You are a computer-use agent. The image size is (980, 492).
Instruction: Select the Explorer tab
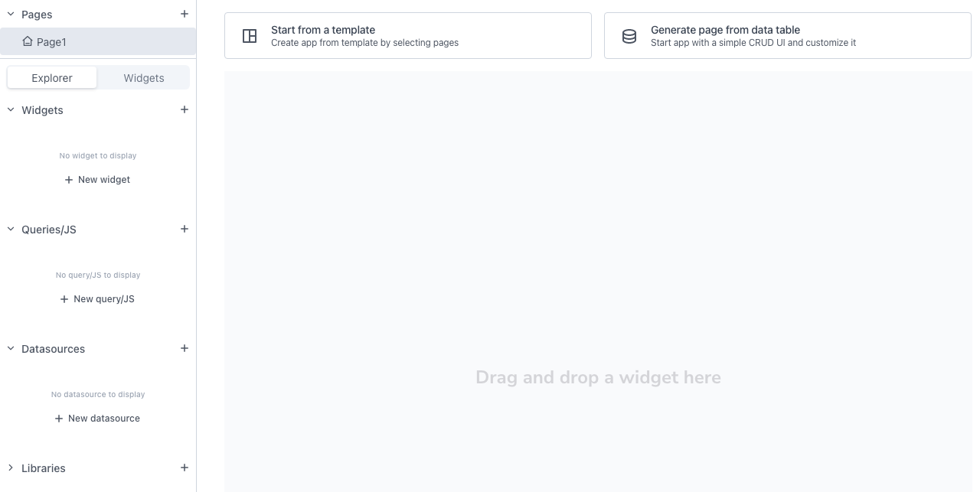pyautogui.click(x=52, y=78)
